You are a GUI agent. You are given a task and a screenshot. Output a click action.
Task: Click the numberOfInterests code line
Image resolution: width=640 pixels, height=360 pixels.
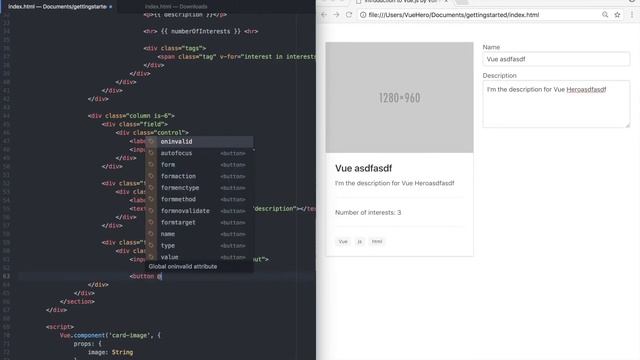click(x=200, y=31)
